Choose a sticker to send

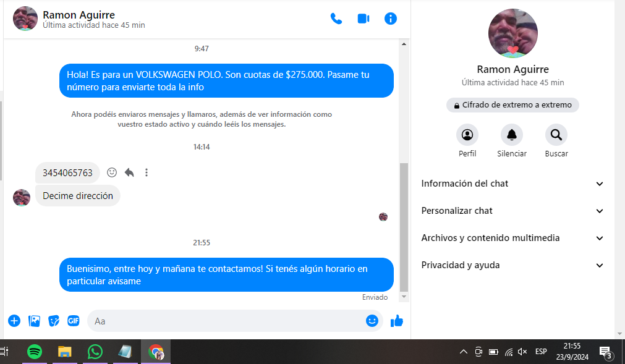pyautogui.click(x=54, y=321)
